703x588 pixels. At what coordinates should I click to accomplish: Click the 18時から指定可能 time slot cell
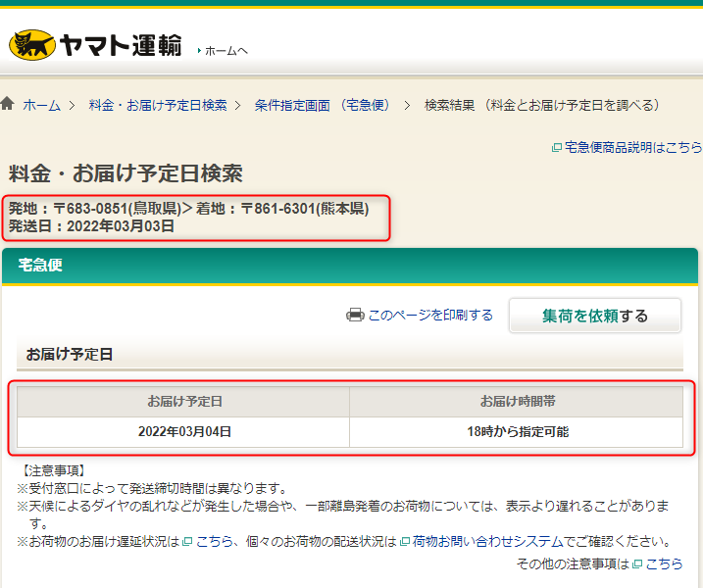[x=517, y=431]
